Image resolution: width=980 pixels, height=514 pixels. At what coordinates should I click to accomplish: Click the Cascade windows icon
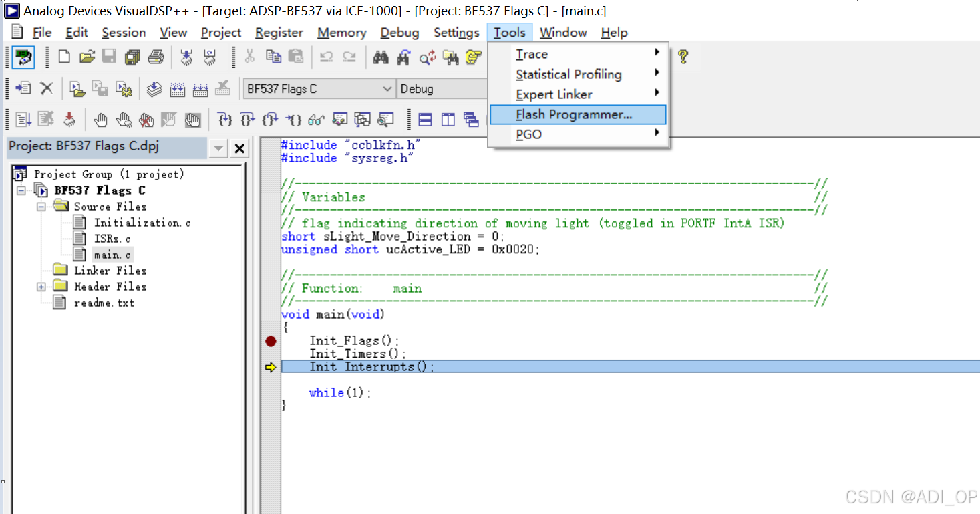471,120
